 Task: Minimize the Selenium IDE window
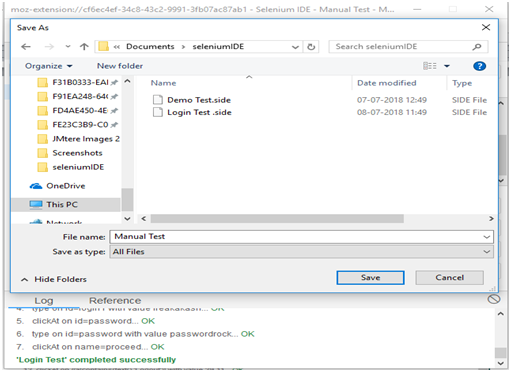pyautogui.click(x=417, y=9)
